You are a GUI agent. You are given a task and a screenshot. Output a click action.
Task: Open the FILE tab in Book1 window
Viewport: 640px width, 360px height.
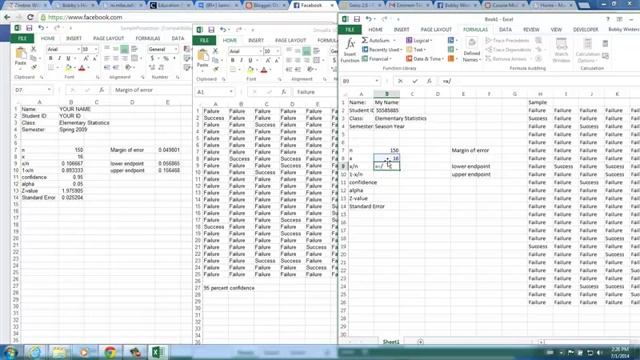pyautogui.click(x=350, y=30)
